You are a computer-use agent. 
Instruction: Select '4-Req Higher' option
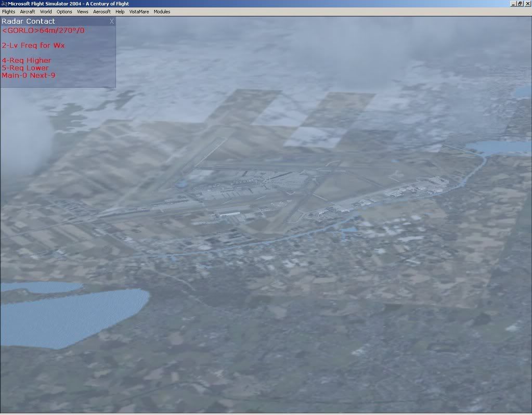pyautogui.click(x=27, y=60)
